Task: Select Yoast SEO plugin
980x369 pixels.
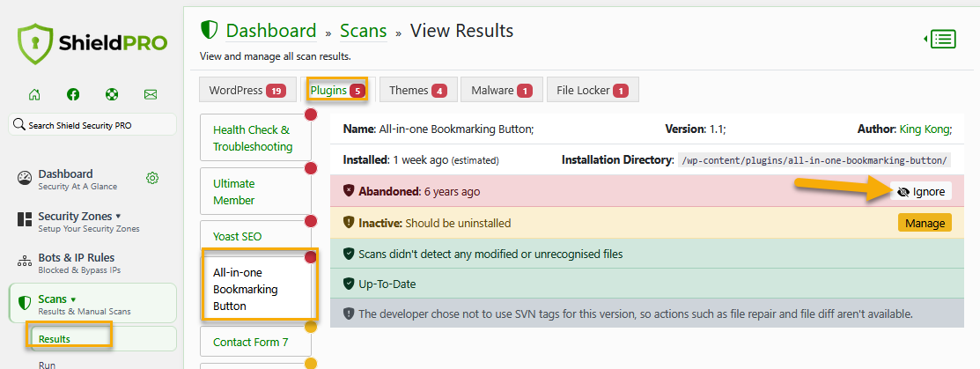Action: pyautogui.click(x=255, y=236)
